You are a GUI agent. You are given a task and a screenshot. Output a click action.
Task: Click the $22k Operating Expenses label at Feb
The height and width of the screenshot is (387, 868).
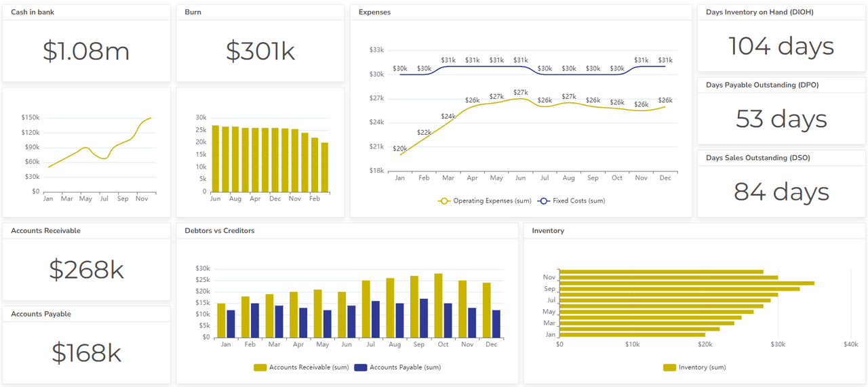point(424,132)
